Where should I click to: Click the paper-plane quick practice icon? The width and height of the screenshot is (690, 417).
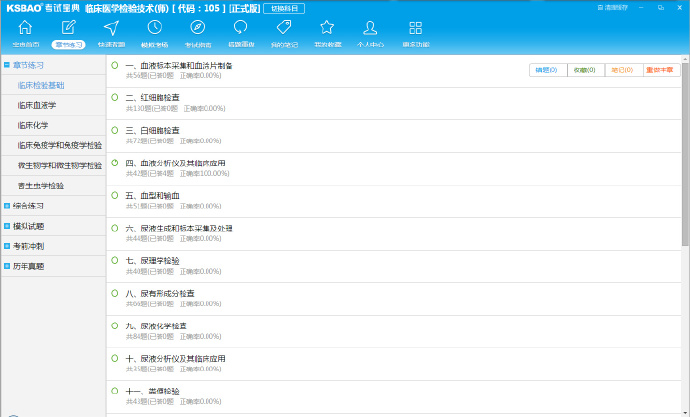click(111, 28)
